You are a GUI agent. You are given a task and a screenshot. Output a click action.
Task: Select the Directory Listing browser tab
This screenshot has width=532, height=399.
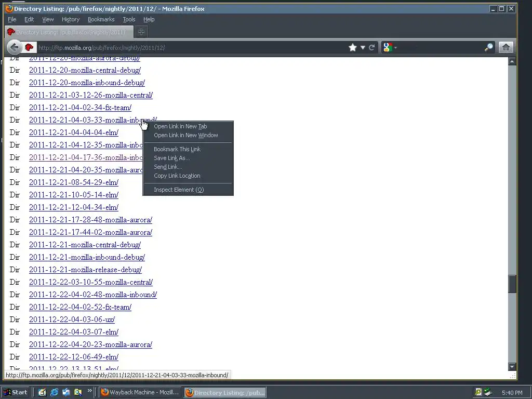tap(68, 32)
